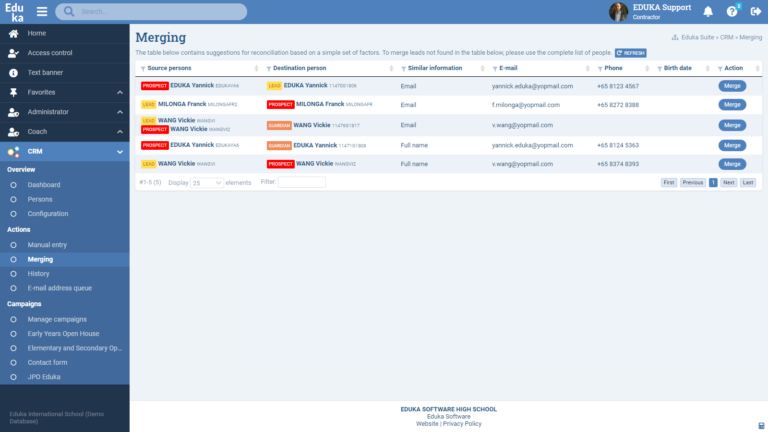Image resolution: width=768 pixels, height=432 pixels.
Task: Sort by Phone column arrows
Action: [x=647, y=69]
